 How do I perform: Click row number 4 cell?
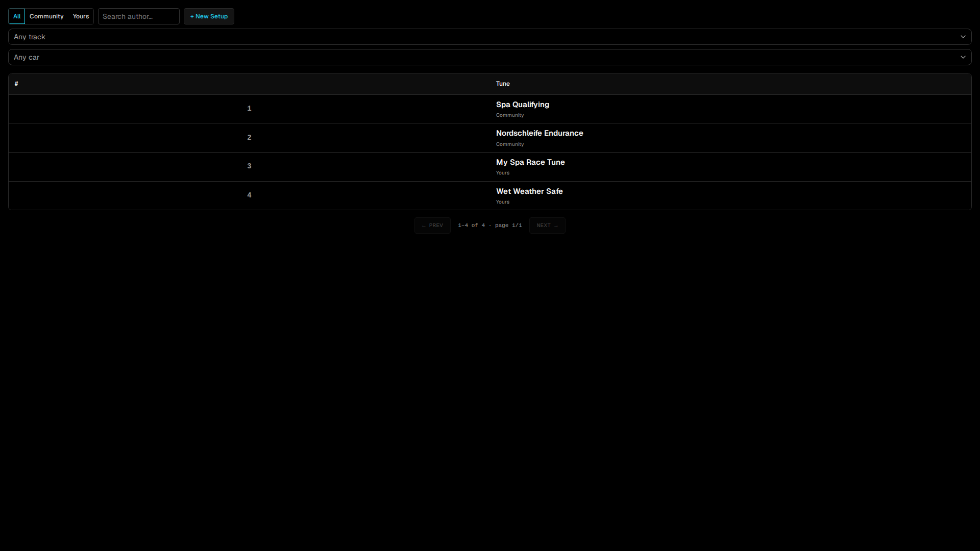click(x=249, y=195)
